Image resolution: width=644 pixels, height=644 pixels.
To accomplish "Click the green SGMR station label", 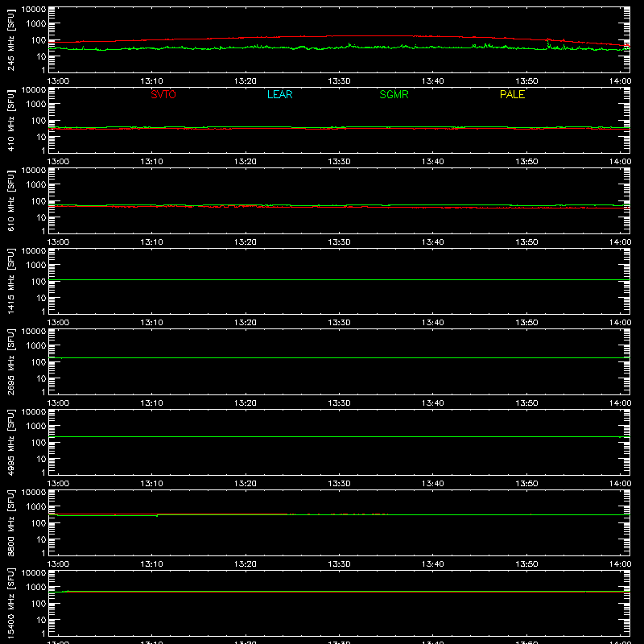I will (x=394, y=94).
